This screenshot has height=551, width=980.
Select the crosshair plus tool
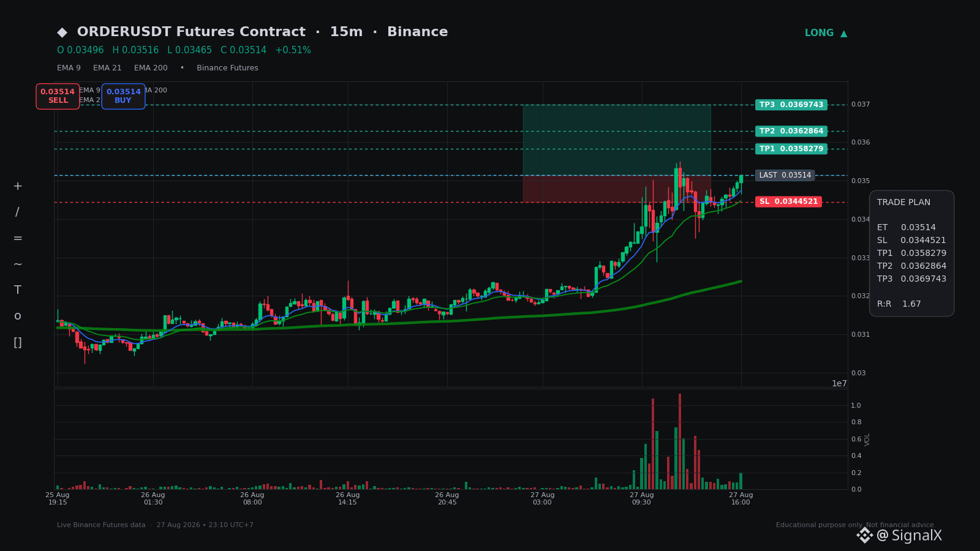(x=18, y=186)
